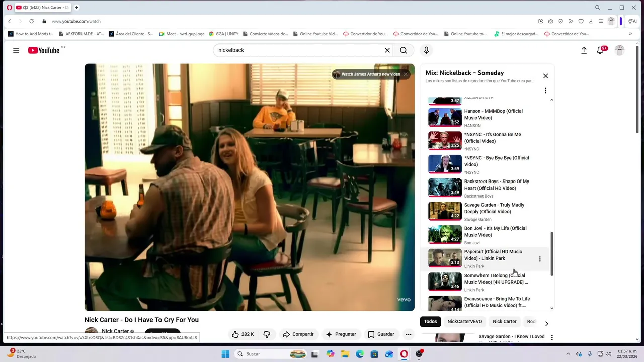Image resolution: width=644 pixels, height=362 pixels.
Task: Show hidden system tray icons chevron
Action: click(568, 354)
